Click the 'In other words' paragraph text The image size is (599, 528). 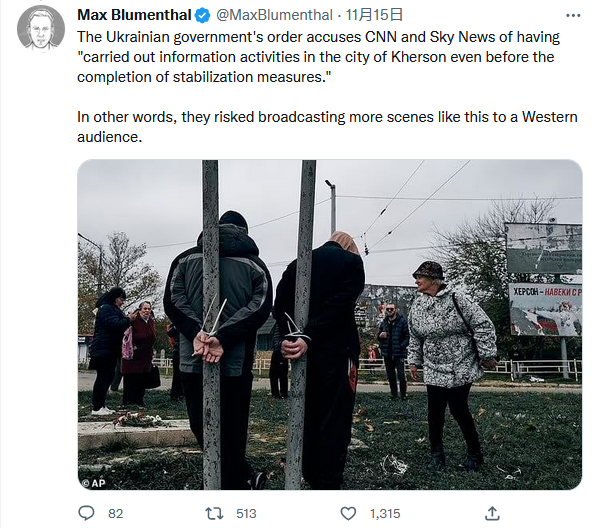(x=327, y=127)
